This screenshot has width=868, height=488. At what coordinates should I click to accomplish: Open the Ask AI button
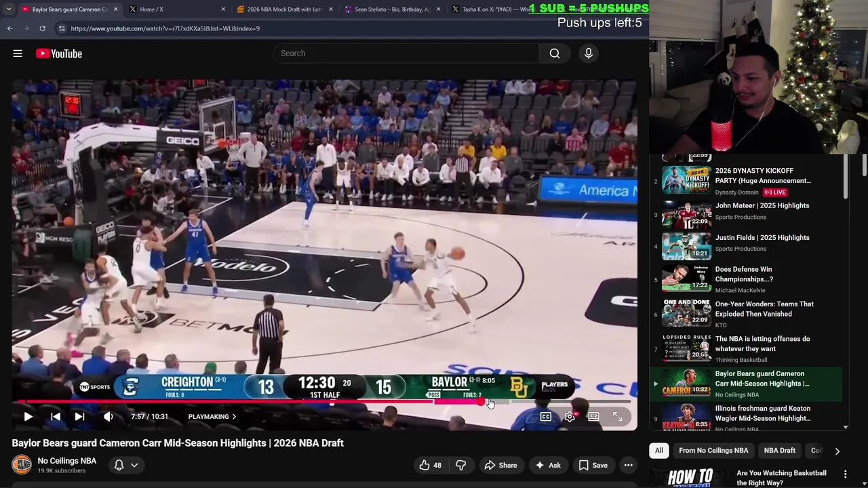548,465
